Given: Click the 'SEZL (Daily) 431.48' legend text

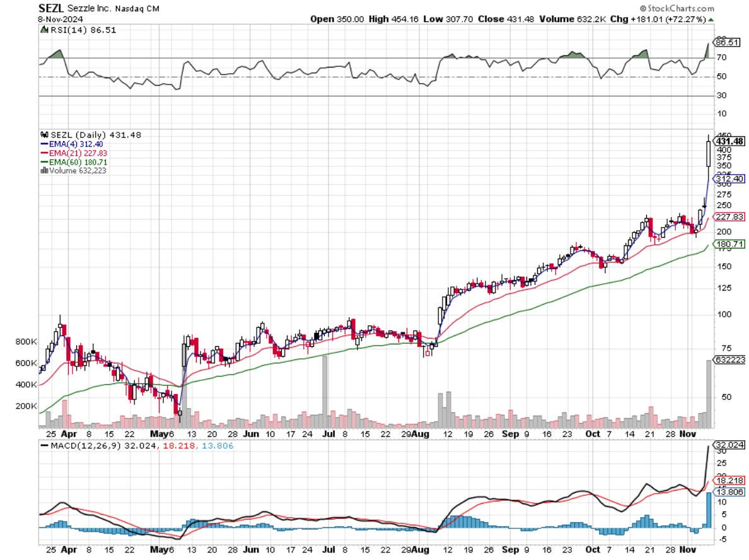Looking at the screenshot, I should [96, 135].
